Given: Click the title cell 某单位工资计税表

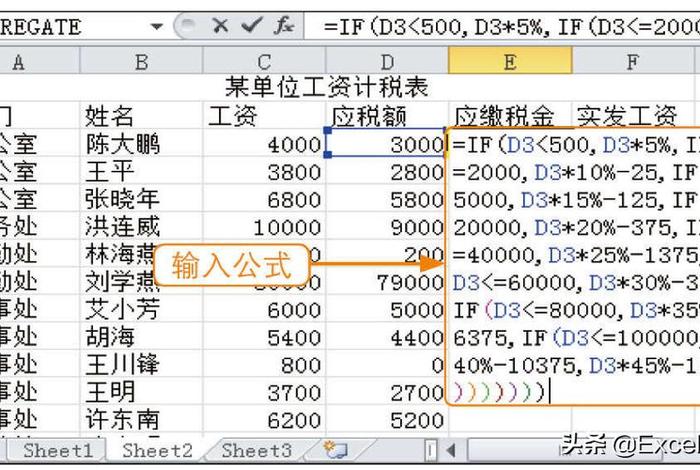Looking at the screenshot, I should click(x=326, y=87).
